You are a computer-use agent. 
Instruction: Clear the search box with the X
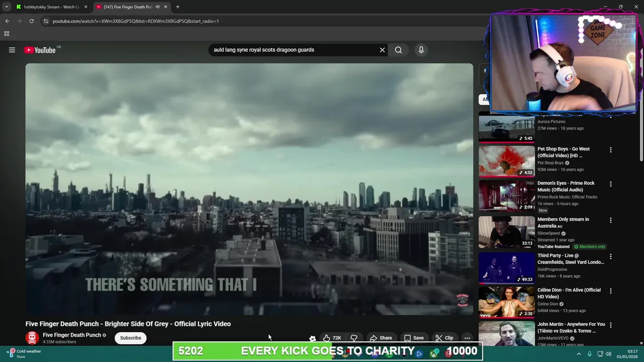click(x=382, y=50)
